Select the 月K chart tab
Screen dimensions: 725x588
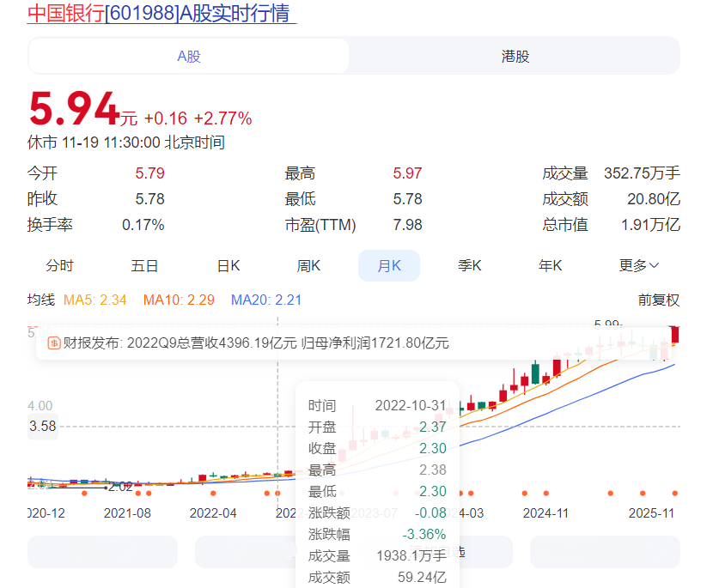tap(389, 265)
